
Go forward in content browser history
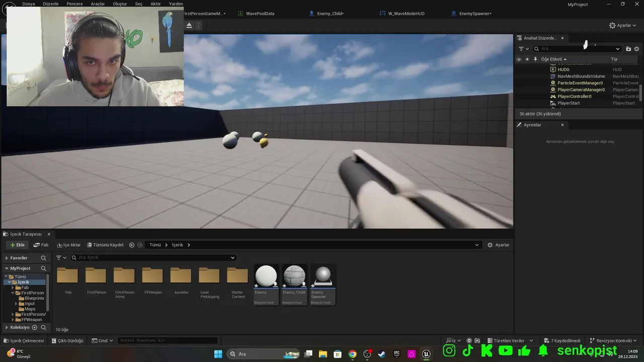140,245
